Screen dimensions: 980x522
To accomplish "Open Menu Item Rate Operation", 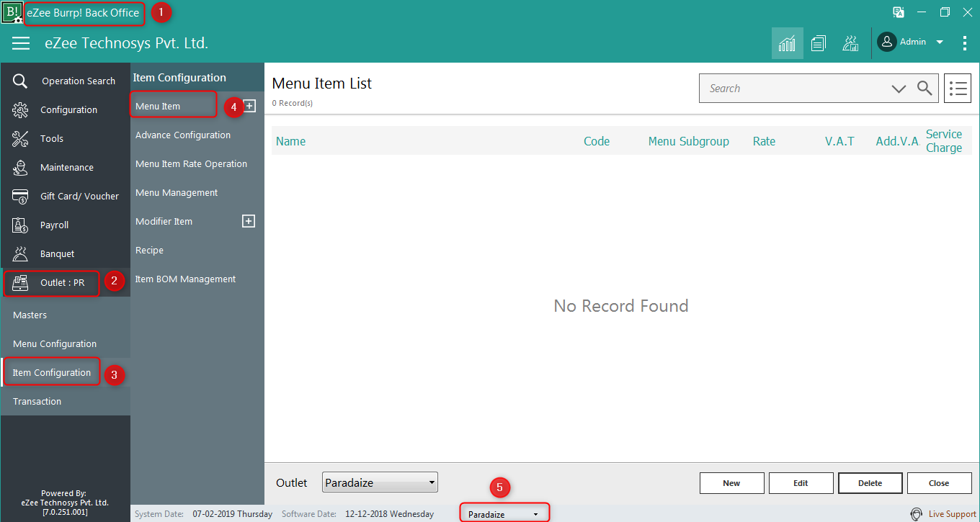I will pos(191,164).
